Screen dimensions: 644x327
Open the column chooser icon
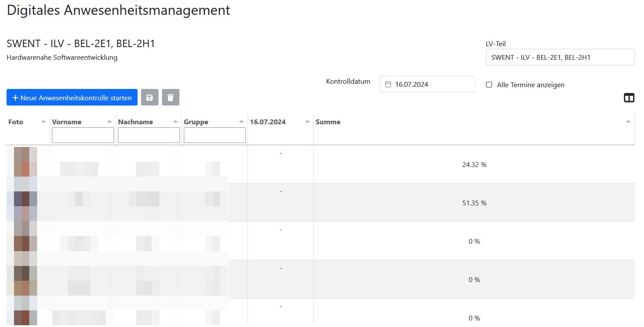click(629, 98)
